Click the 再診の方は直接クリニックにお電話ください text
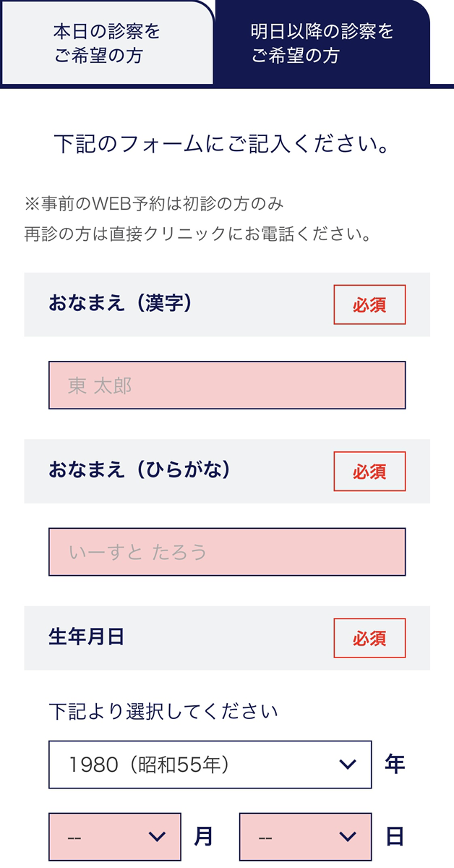This screenshot has width=454, height=868. point(197,236)
